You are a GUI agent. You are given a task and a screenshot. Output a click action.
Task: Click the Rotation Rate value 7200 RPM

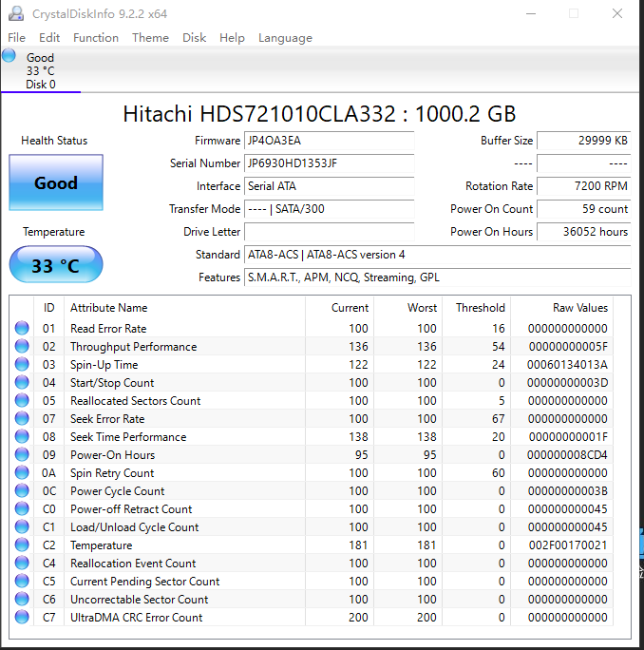click(584, 186)
